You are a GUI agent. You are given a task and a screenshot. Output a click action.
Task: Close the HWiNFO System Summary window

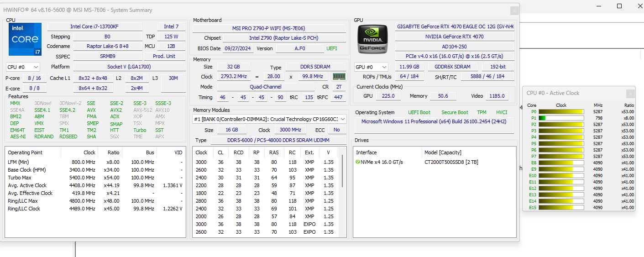pos(514,10)
